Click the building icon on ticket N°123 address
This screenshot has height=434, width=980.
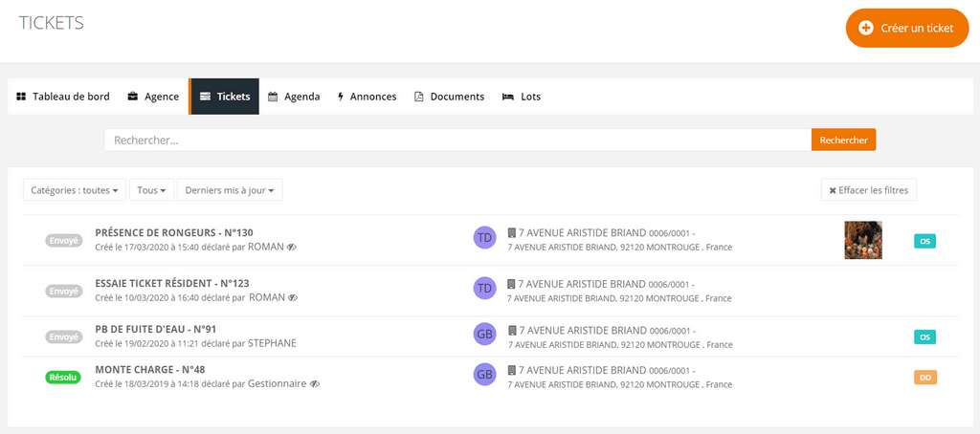pyautogui.click(x=512, y=284)
